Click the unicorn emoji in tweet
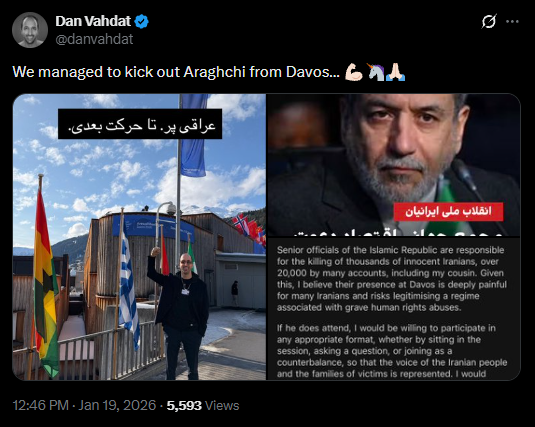Screen dimensions: 535x427 tap(375, 72)
